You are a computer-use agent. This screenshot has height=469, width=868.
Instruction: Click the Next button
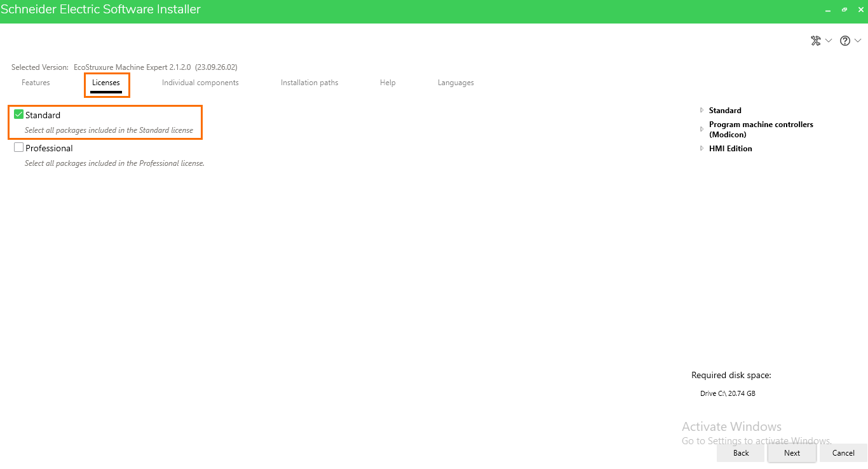coord(792,452)
